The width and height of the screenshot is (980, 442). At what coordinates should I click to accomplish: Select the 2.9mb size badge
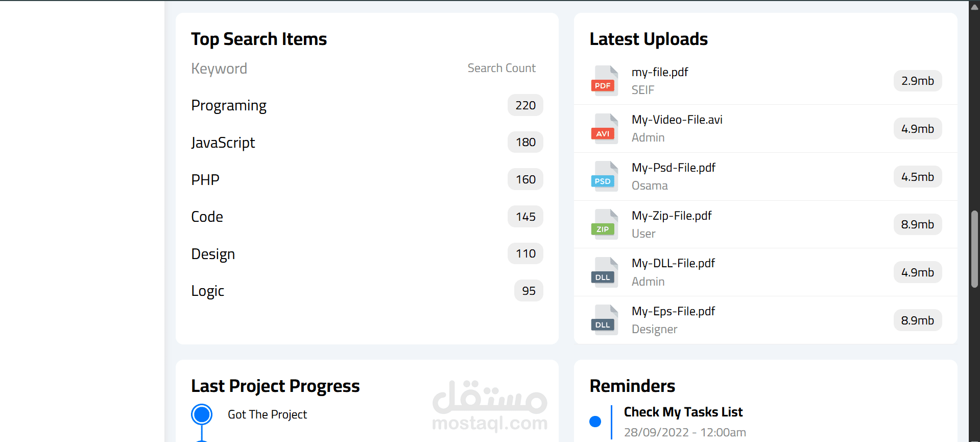pos(918,81)
